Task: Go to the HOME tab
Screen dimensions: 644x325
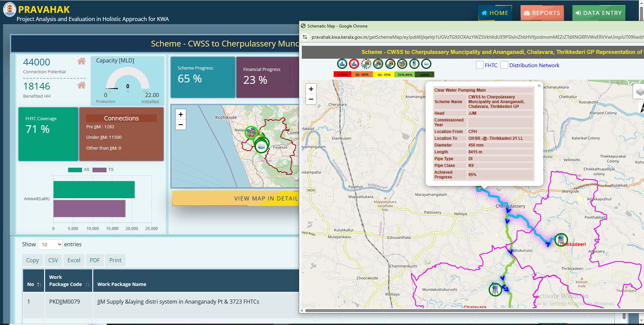Action: pyautogui.click(x=495, y=13)
